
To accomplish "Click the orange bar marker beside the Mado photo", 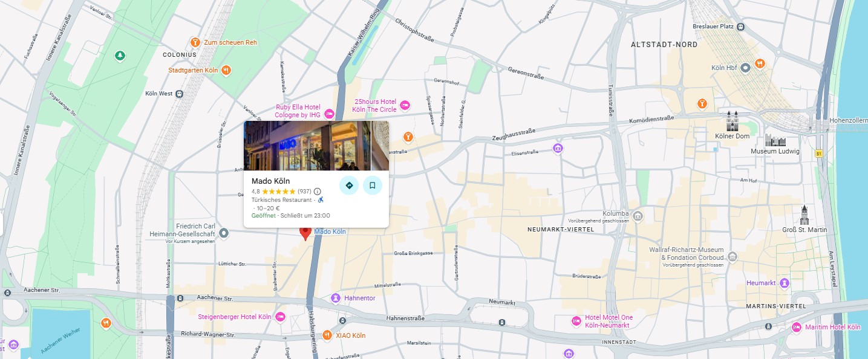I will point(408,136).
